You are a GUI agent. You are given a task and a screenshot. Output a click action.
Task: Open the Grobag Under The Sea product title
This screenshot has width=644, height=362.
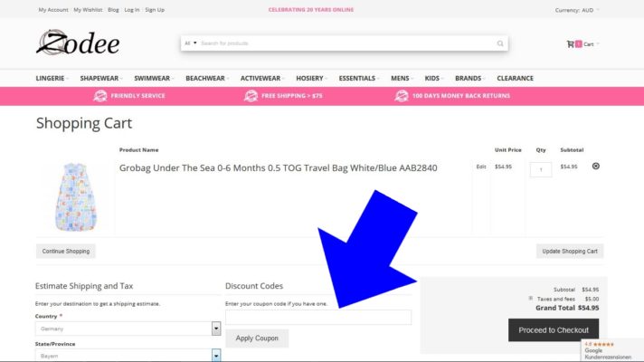point(278,168)
